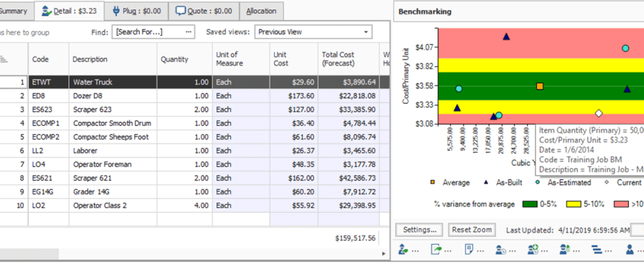
Task: Click the Reset Zoom button
Action: tap(472, 230)
